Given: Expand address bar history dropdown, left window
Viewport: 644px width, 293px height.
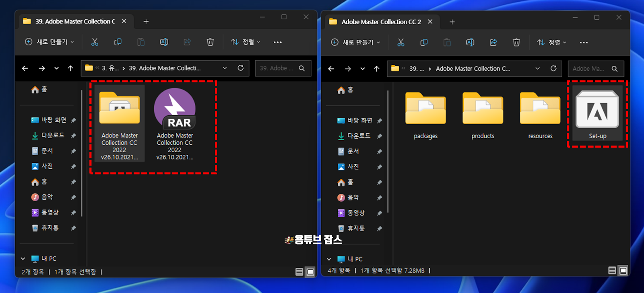Looking at the screenshot, I should pyautogui.click(x=225, y=68).
